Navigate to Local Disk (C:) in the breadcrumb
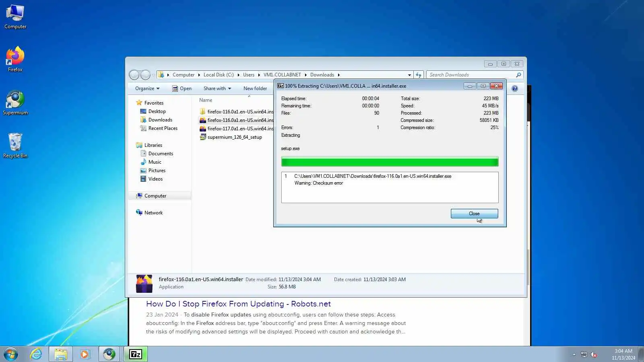The height and width of the screenshot is (362, 644). (x=219, y=75)
